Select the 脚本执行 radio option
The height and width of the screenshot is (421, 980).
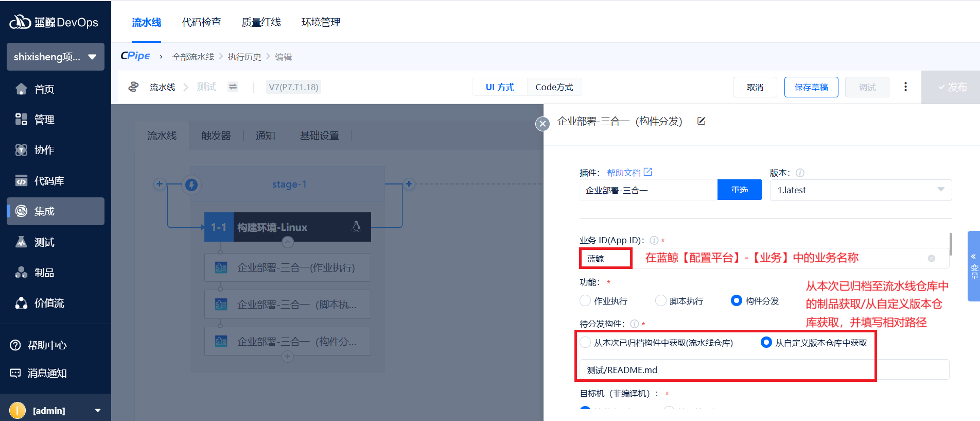(661, 300)
